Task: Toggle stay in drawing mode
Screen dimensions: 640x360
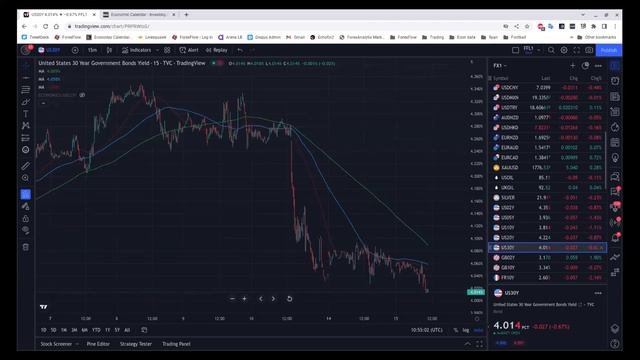Action: [26, 207]
